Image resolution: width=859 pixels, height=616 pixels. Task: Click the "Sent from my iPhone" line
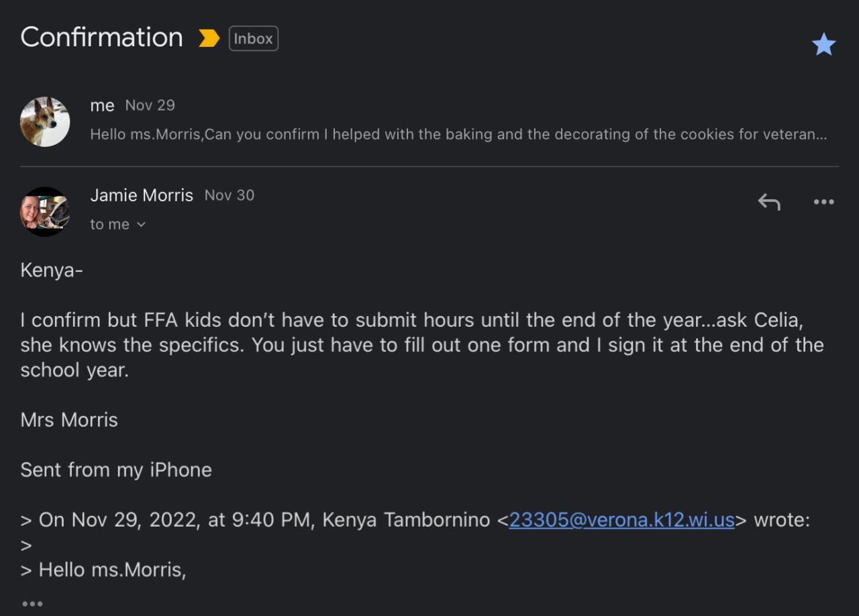tap(116, 470)
